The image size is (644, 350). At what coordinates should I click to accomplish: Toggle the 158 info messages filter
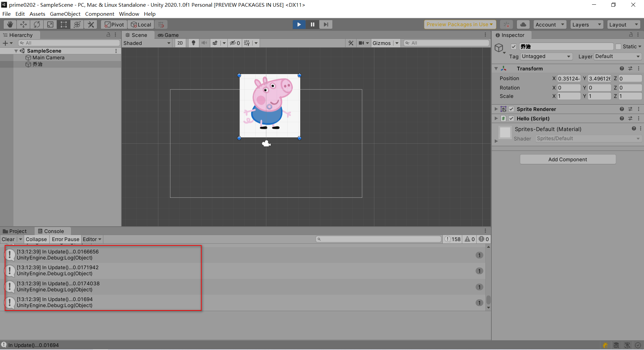point(452,239)
